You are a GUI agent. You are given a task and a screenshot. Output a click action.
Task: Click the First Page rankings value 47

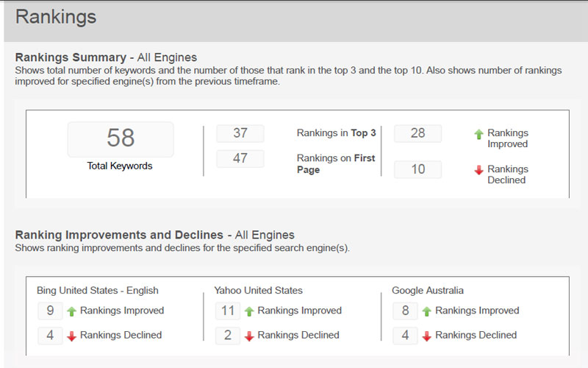240,158
